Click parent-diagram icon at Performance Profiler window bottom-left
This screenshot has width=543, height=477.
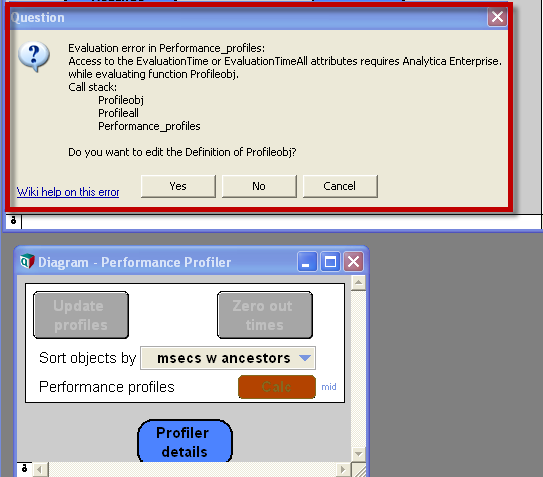(24, 469)
